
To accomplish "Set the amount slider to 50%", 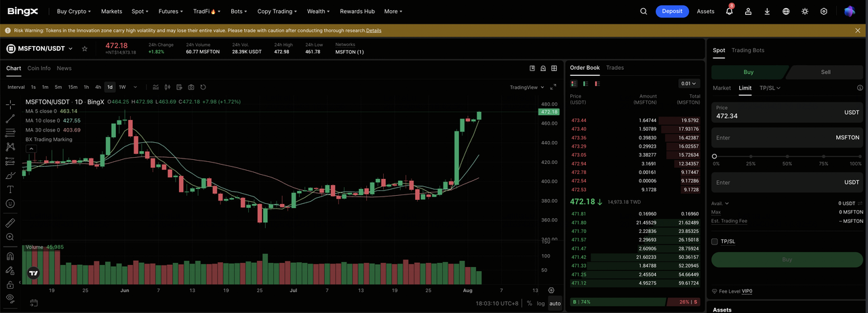I will pos(787,156).
